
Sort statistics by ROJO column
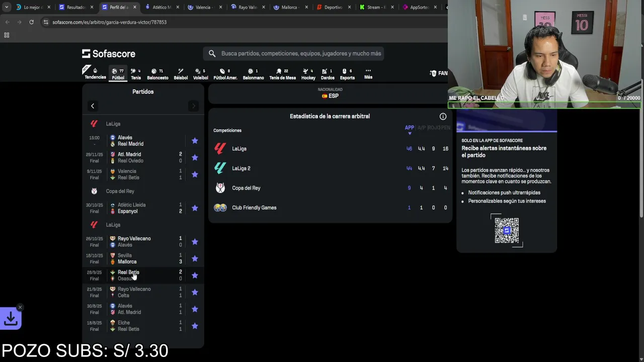pyautogui.click(x=433, y=128)
